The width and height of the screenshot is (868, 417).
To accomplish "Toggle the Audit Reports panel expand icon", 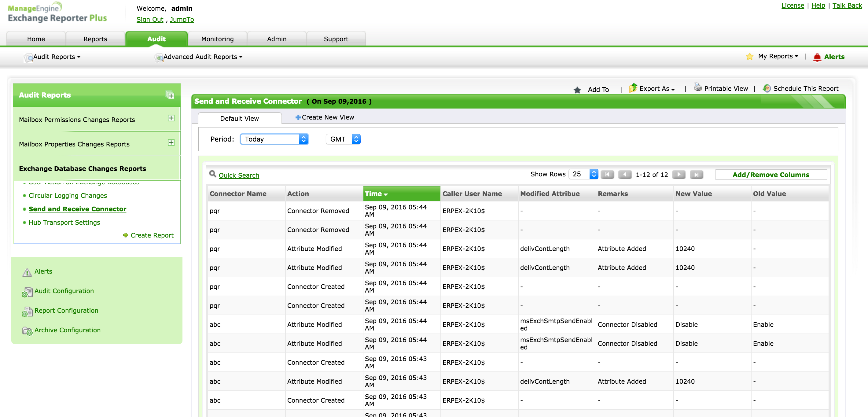I will 170,95.
